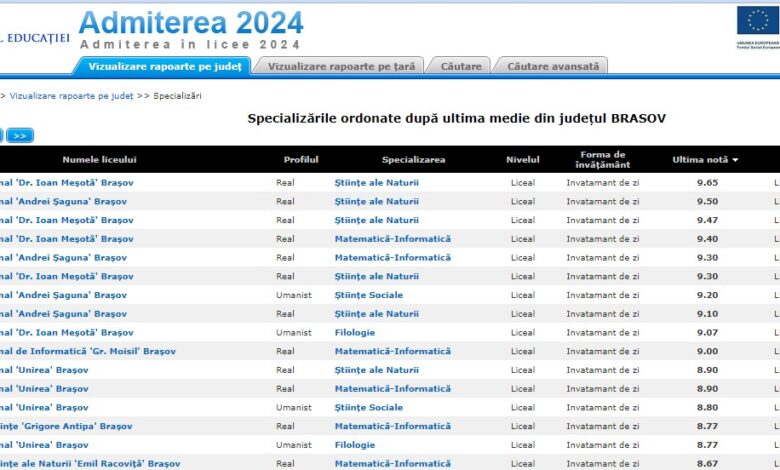Go to the 'Căutare avansată' tab
This screenshot has width=780, height=470.
tap(553, 66)
